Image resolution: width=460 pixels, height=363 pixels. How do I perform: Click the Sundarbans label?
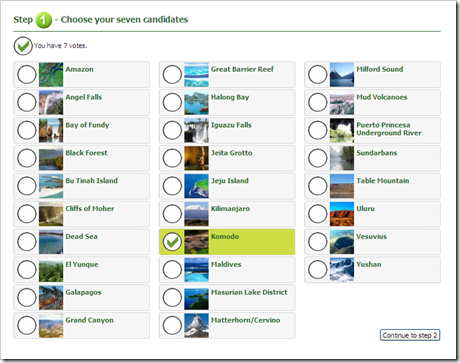click(377, 153)
